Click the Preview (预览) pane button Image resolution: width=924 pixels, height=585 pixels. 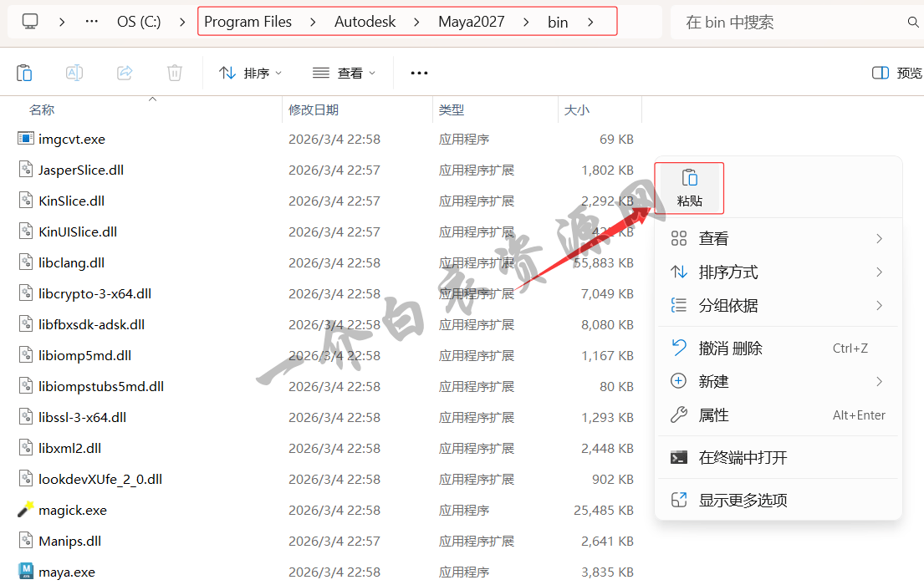pyautogui.click(x=896, y=73)
